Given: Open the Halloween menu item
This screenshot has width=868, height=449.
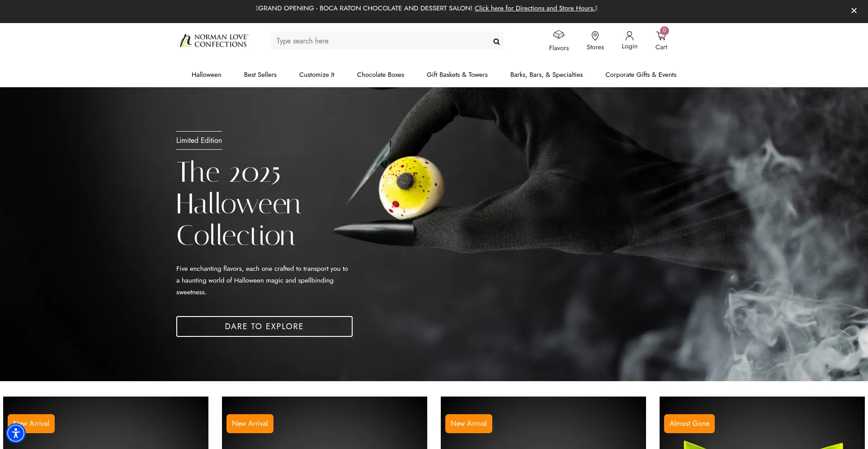Looking at the screenshot, I should coord(206,75).
